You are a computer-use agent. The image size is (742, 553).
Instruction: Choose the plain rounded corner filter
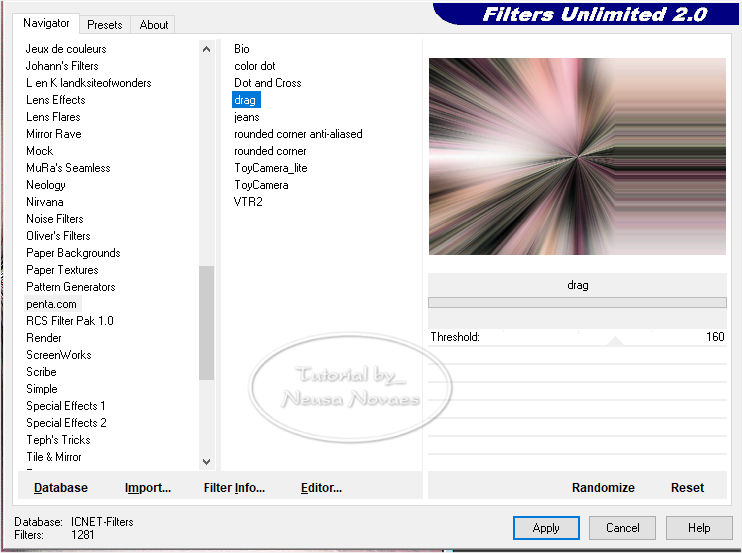[270, 151]
